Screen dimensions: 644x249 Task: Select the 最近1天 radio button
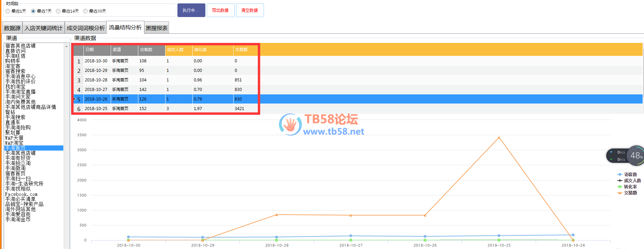click(x=8, y=11)
